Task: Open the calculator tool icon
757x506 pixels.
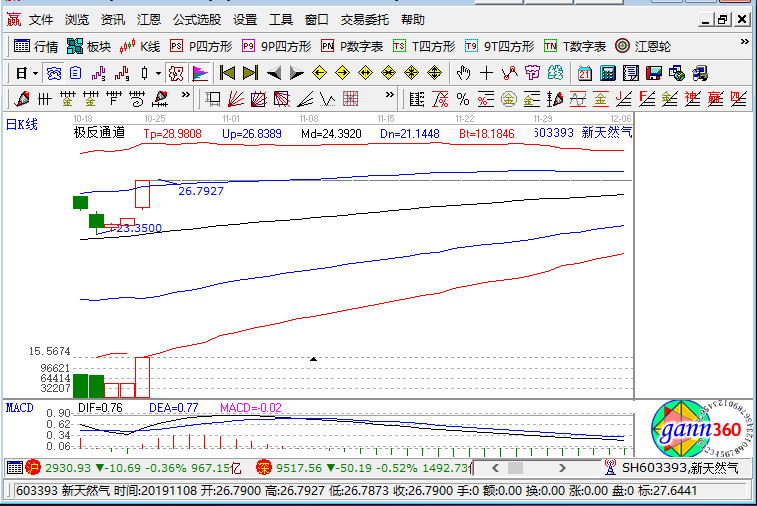Action: tap(607, 73)
